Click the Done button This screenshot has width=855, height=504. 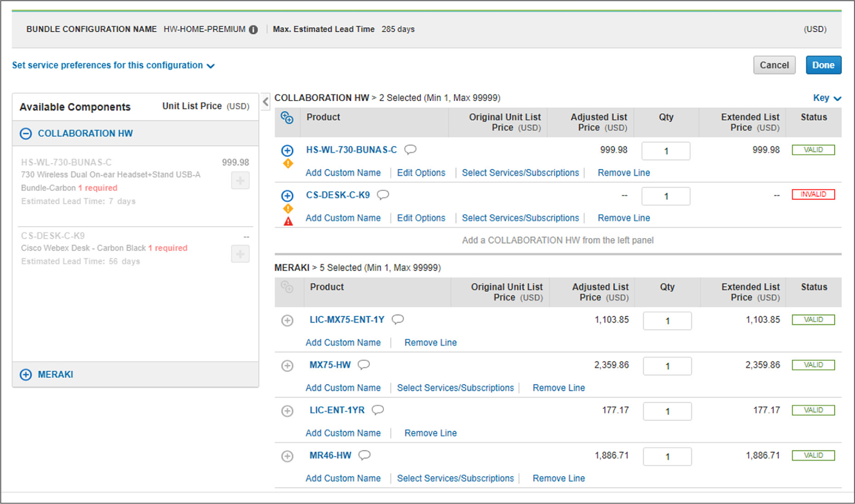(x=823, y=65)
